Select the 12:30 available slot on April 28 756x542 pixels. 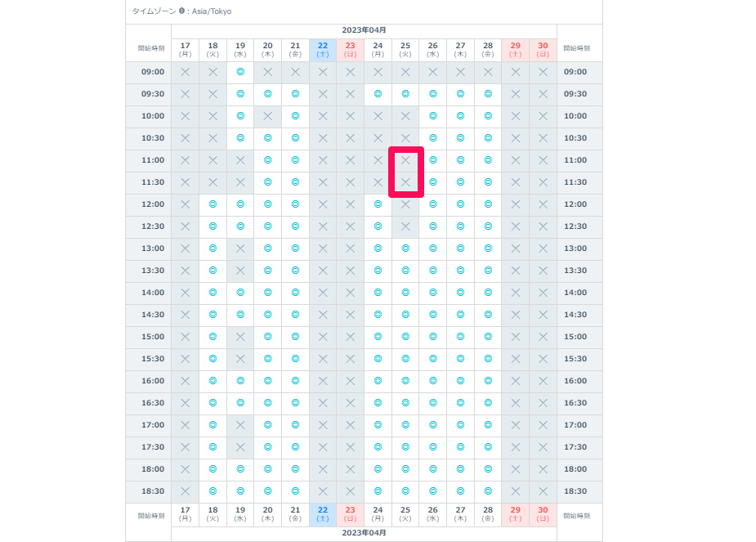(488, 226)
